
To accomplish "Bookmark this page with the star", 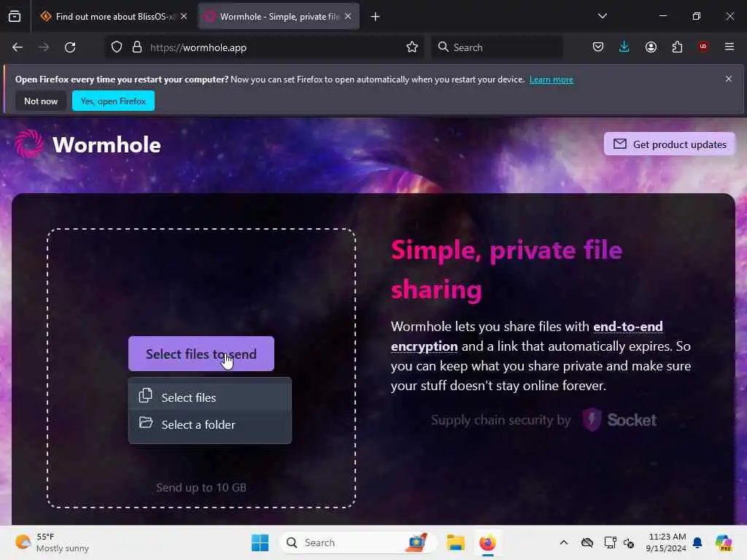I will coord(412,47).
